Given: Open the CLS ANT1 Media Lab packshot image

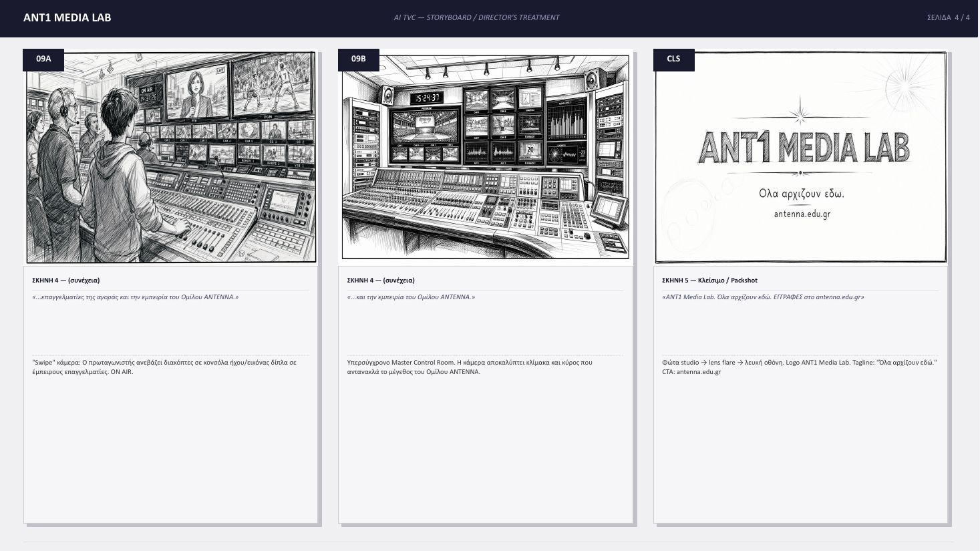Looking at the screenshot, I should [x=800, y=158].
